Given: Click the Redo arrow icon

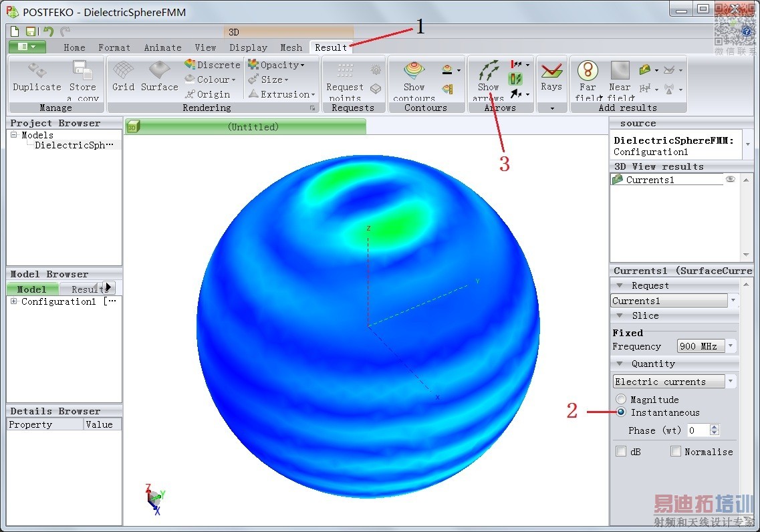Looking at the screenshot, I should pos(65,31).
